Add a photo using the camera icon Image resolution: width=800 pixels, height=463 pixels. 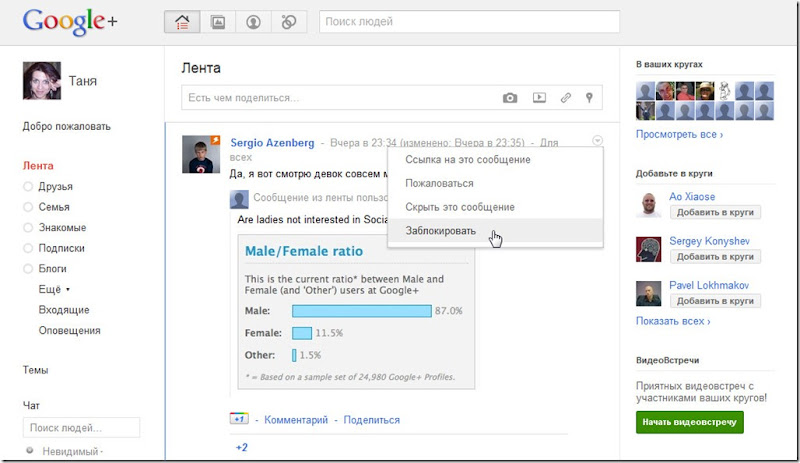click(x=510, y=98)
